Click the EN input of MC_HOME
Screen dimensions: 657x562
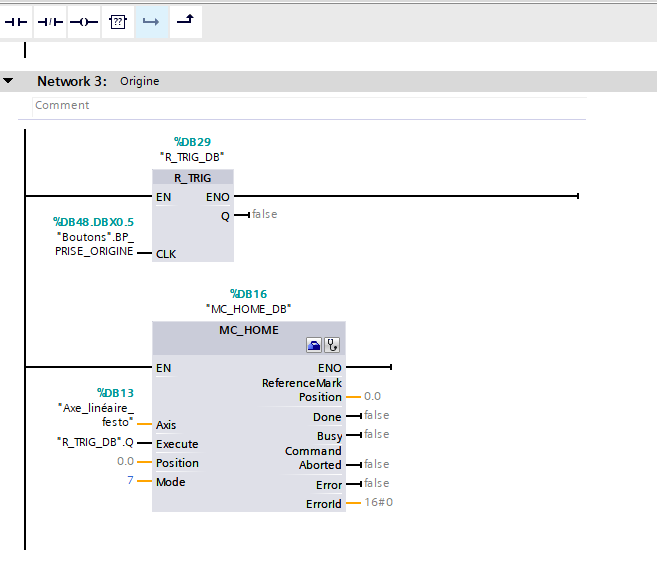point(163,368)
